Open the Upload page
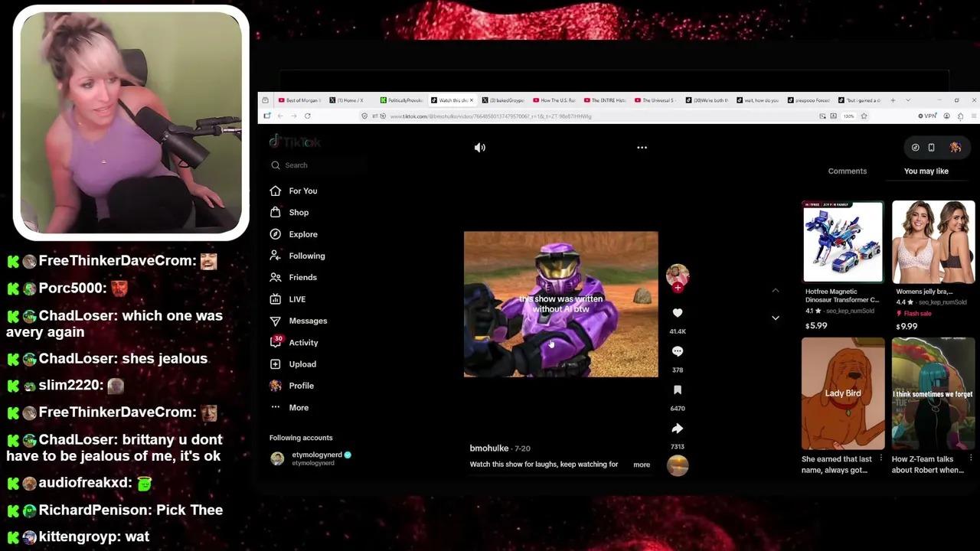The width and height of the screenshot is (980, 551). coord(293,364)
